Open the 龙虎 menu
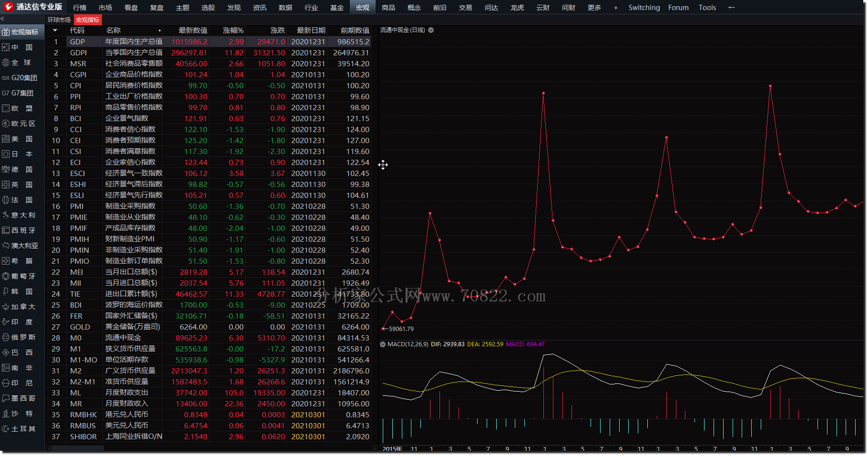Image resolution: width=868 pixels, height=455 pixels. coord(517,8)
